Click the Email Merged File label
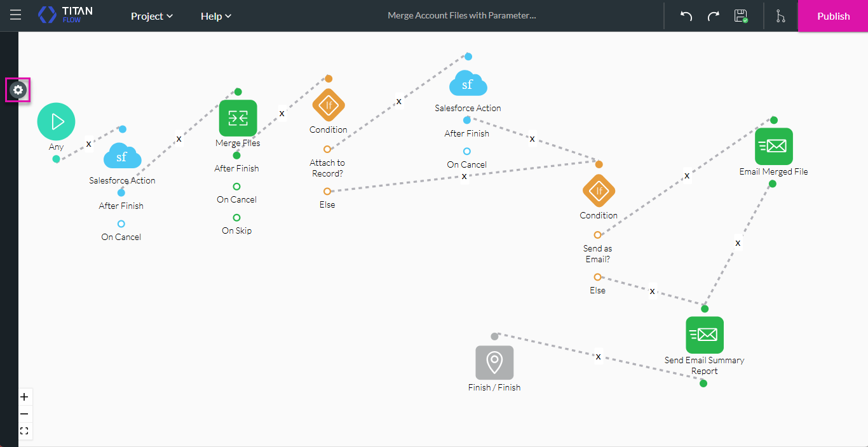This screenshot has width=868, height=447. (773, 171)
